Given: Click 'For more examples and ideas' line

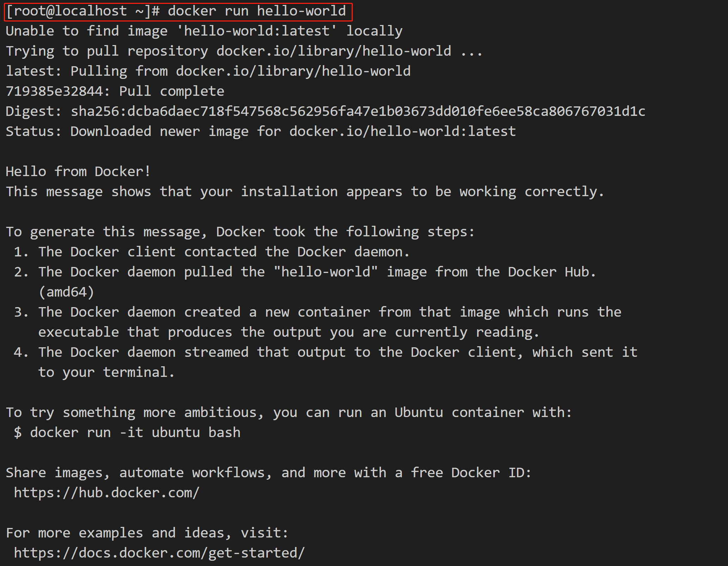Looking at the screenshot, I should coord(147,533).
